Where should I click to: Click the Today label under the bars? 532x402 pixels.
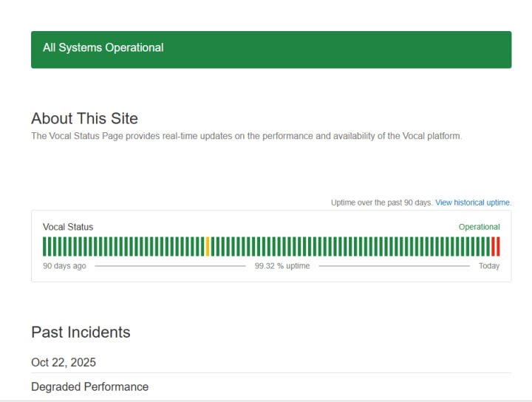tap(488, 266)
